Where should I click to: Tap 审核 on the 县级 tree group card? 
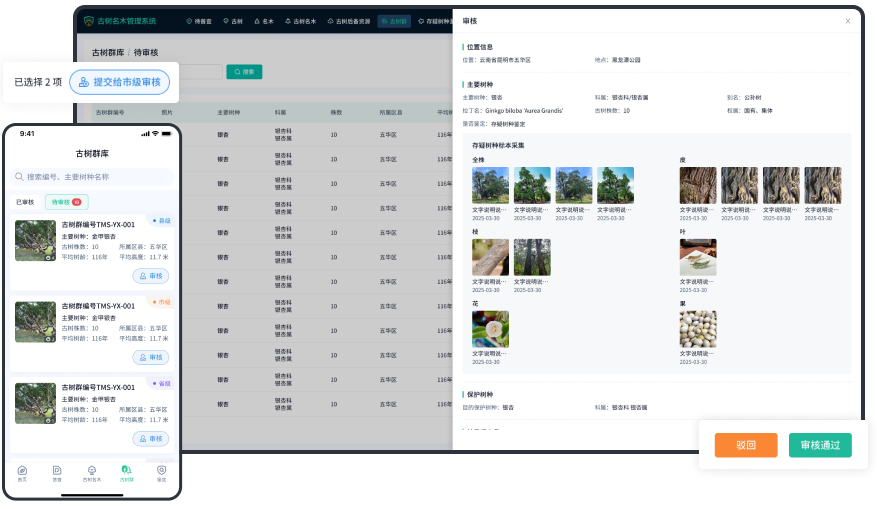150,276
